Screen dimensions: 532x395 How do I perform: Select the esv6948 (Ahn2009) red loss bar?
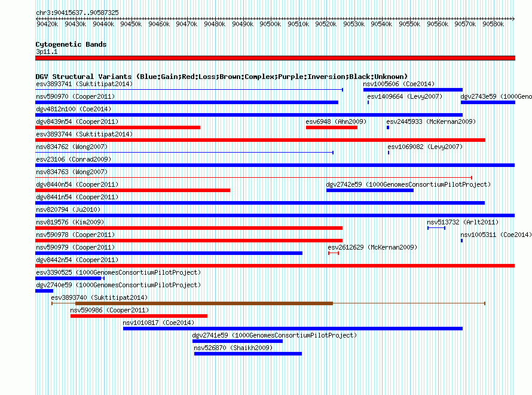pyautogui.click(x=332, y=127)
